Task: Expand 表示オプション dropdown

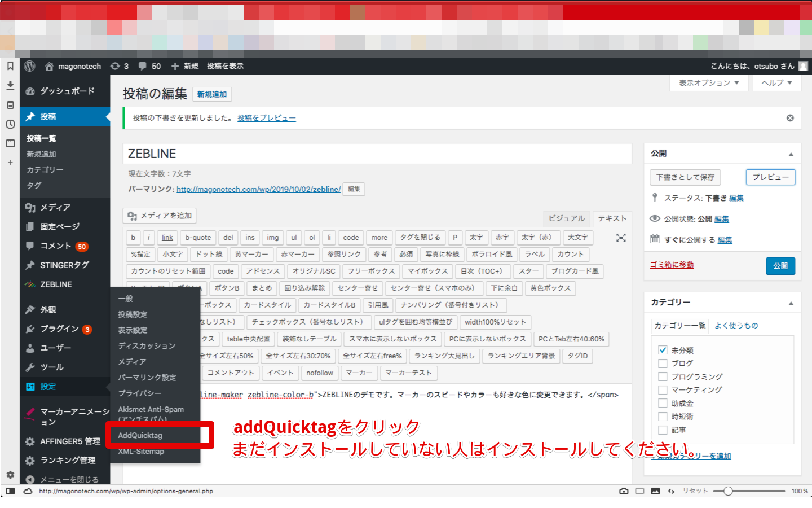Action: click(x=709, y=83)
